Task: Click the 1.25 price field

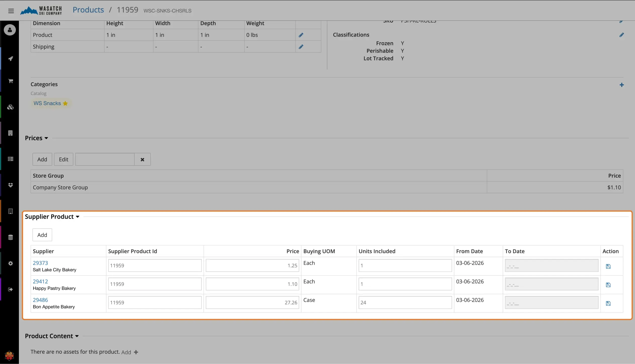Action: (x=252, y=266)
